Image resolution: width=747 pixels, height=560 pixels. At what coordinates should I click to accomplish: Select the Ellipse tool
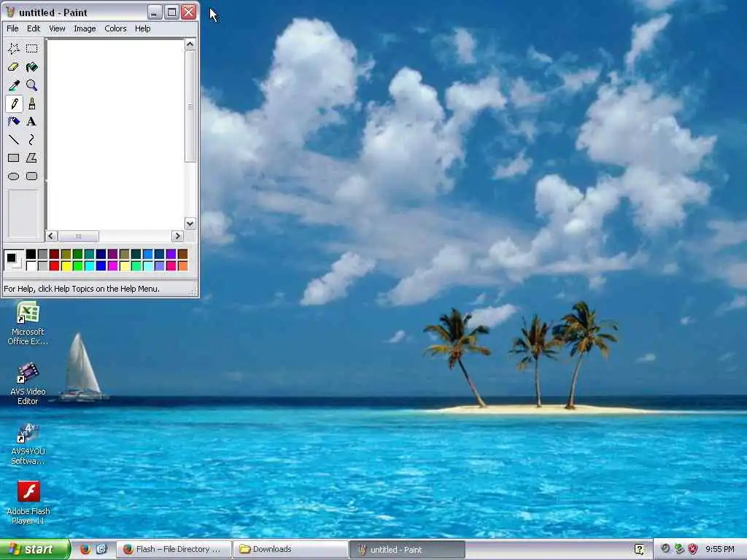13,176
